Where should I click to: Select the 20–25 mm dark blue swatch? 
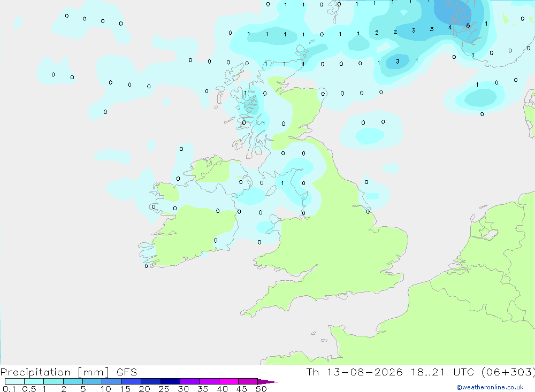coord(150,381)
